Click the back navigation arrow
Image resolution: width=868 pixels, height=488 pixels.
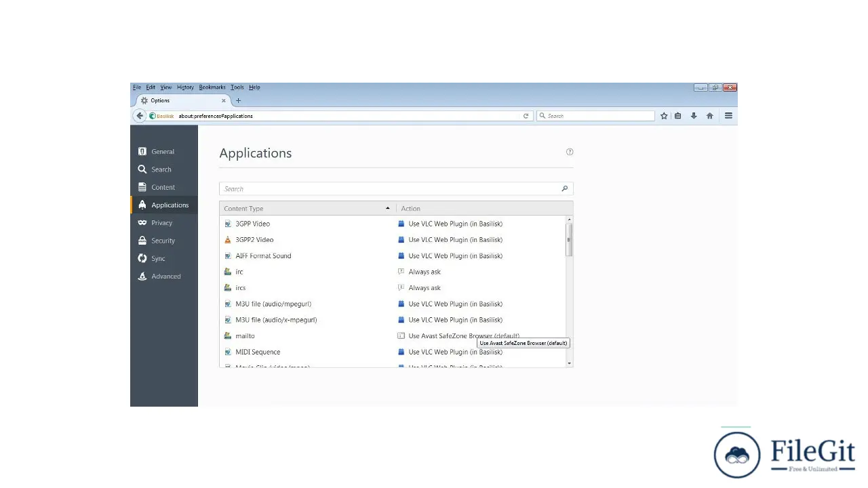[140, 116]
